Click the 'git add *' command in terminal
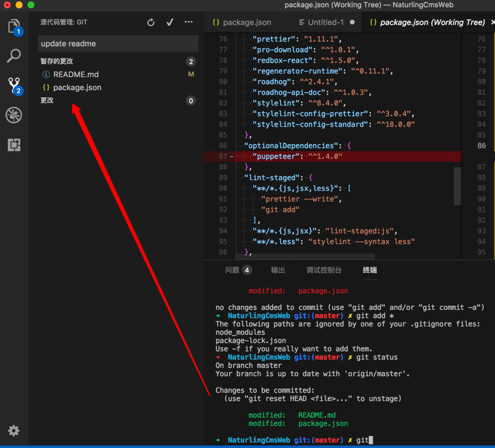The image size is (495, 448). 375,316
